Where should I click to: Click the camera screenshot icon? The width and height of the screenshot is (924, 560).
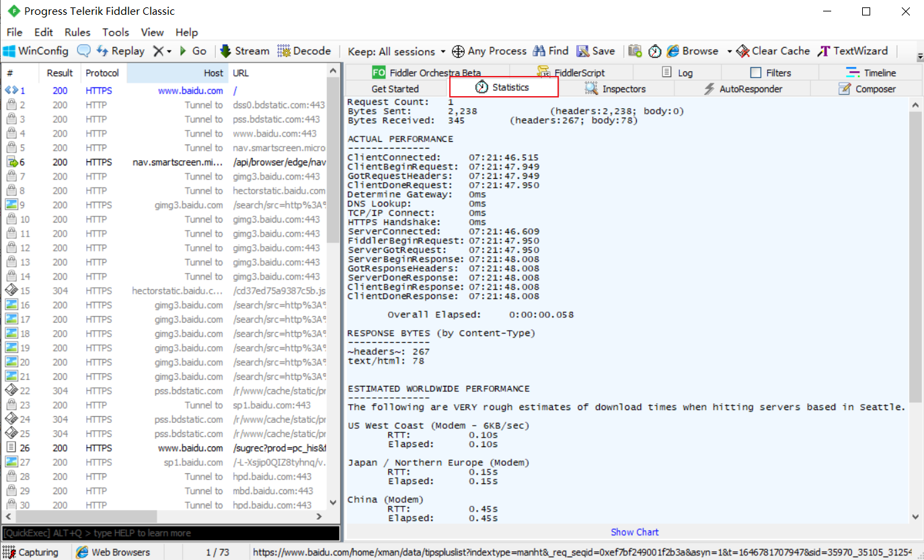(x=635, y=51)
